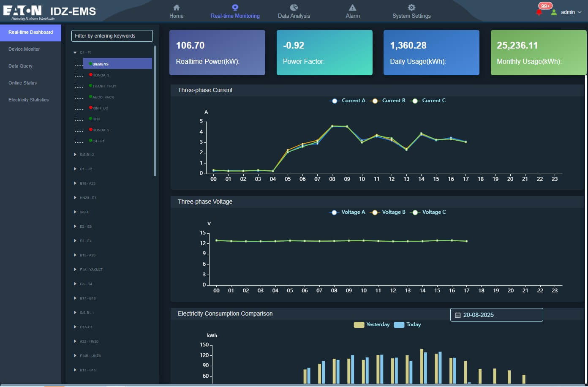Select the AECO_PACK device entry
The width and height of the screenshot is (588, 387).
103,97
